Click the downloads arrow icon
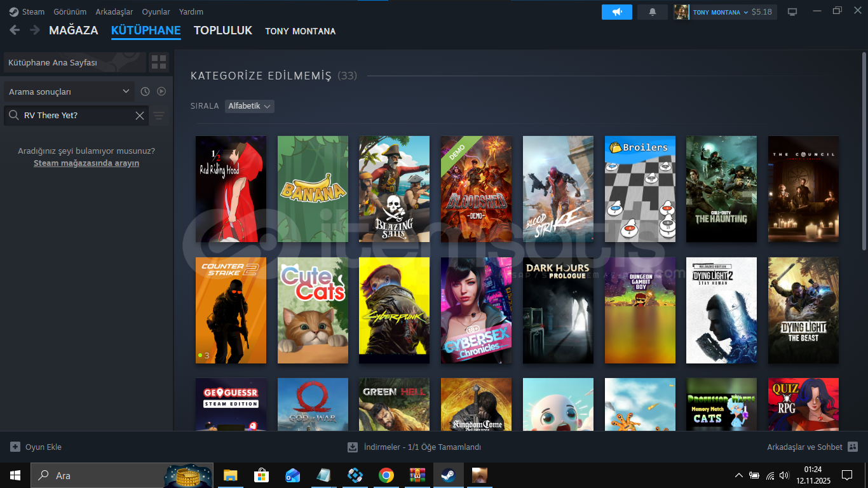The width and height of the screenshot is (868, 488). pyautogui.click(x=353, y=447)
